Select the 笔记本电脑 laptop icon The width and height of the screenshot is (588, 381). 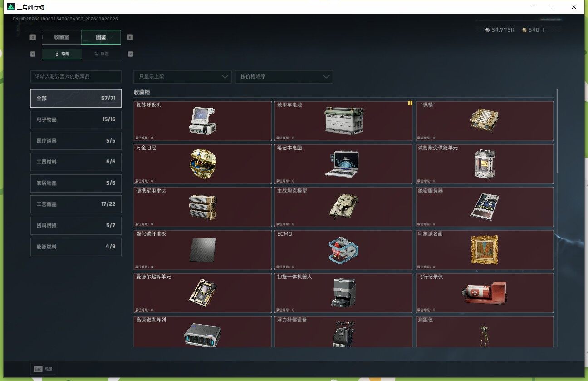tap(342, 164)
